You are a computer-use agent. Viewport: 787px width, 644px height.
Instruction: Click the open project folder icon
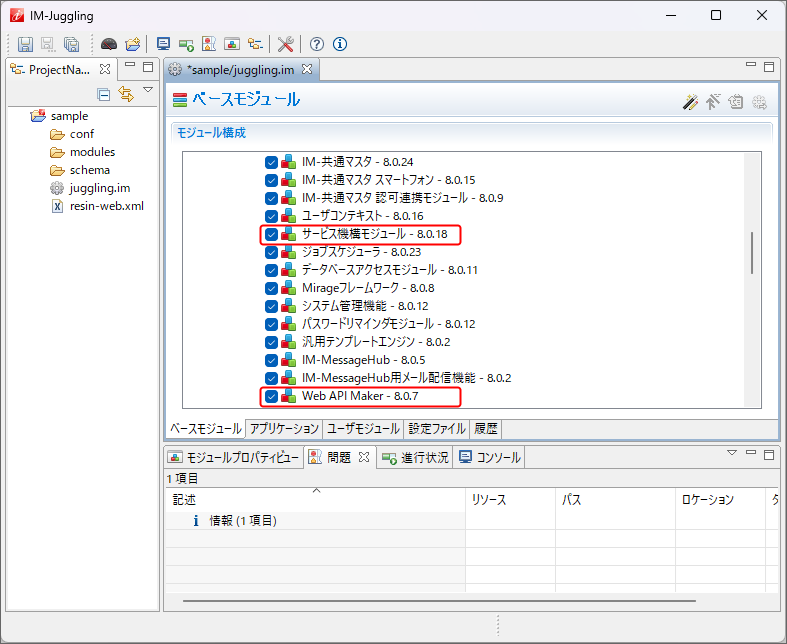point(133,44)
